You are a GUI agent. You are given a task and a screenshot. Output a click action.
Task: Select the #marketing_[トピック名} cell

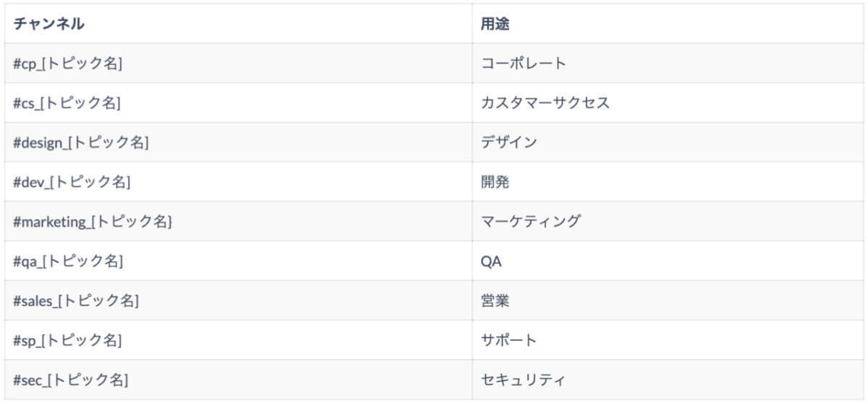[x=239, y=221]
